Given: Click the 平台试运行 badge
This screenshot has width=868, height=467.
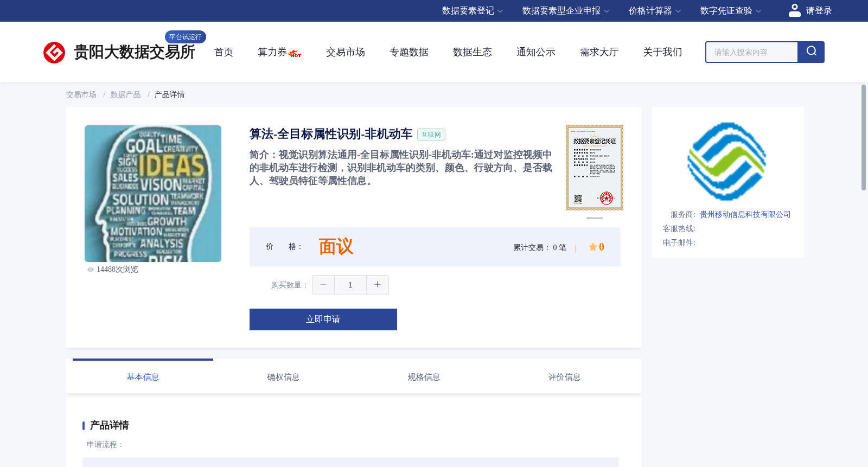Looking at the screenshot, I should [186, 37].
